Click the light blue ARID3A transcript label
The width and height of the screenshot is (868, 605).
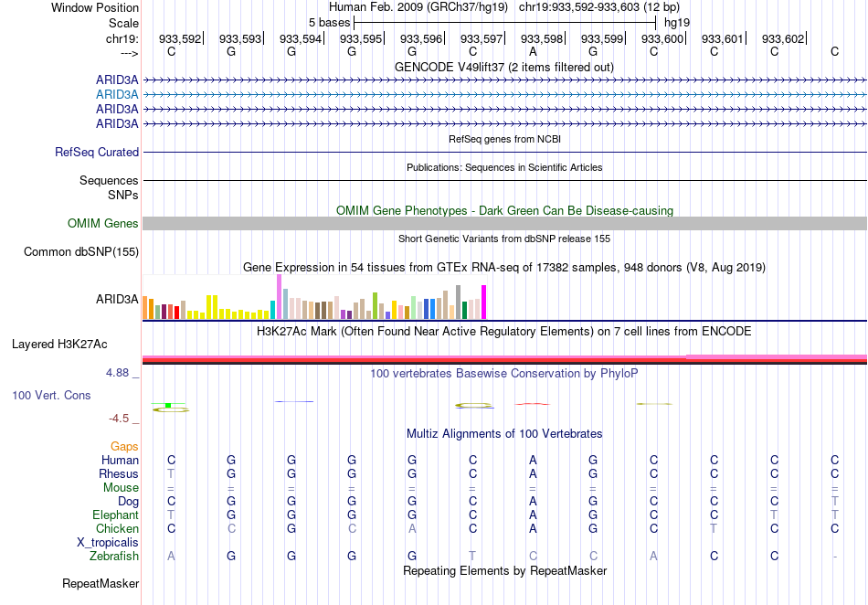[117, 94]
